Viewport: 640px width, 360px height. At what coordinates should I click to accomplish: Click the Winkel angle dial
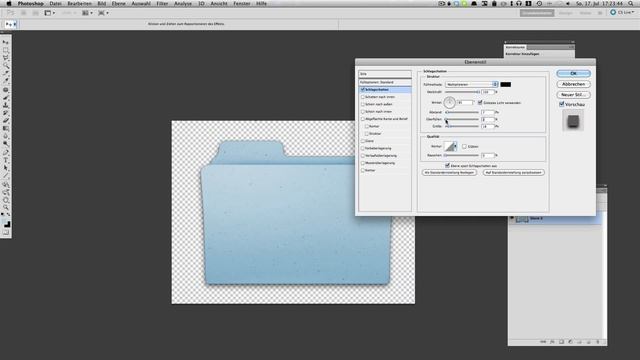(449, 102)
